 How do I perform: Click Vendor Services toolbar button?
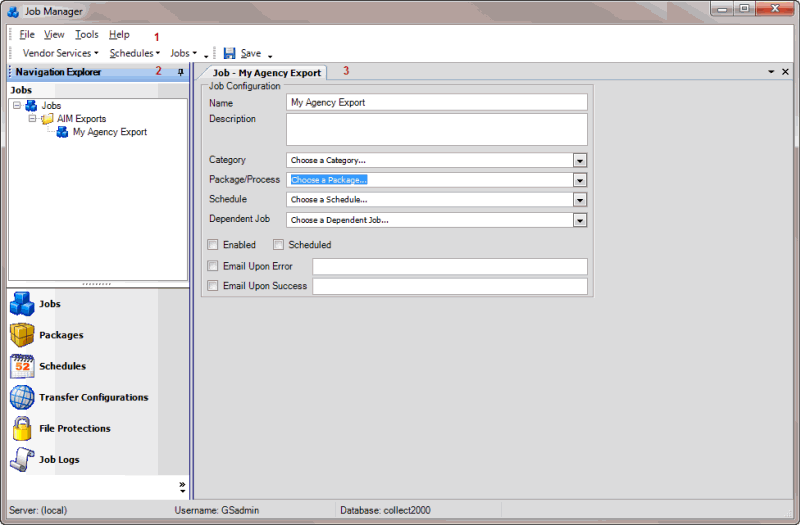click(x=58, y=53)
